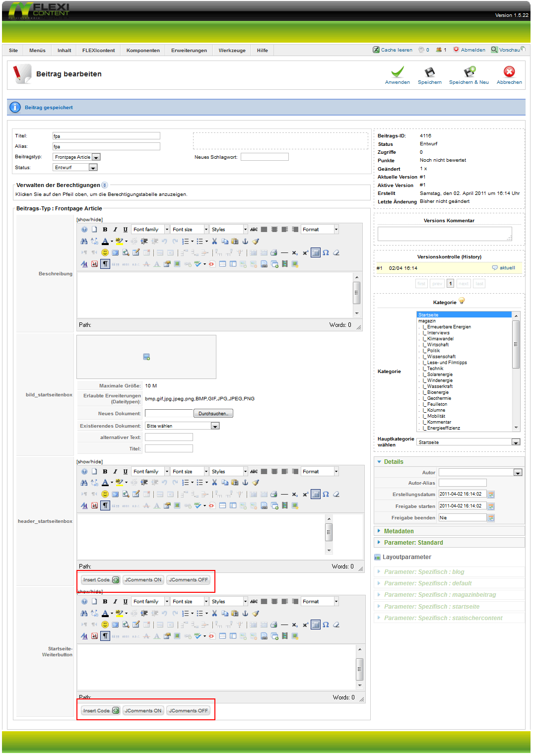The width and height of the screenshot is (534, 756).
Task: Click Speichern & Neu icon
Action: point(469,72)
